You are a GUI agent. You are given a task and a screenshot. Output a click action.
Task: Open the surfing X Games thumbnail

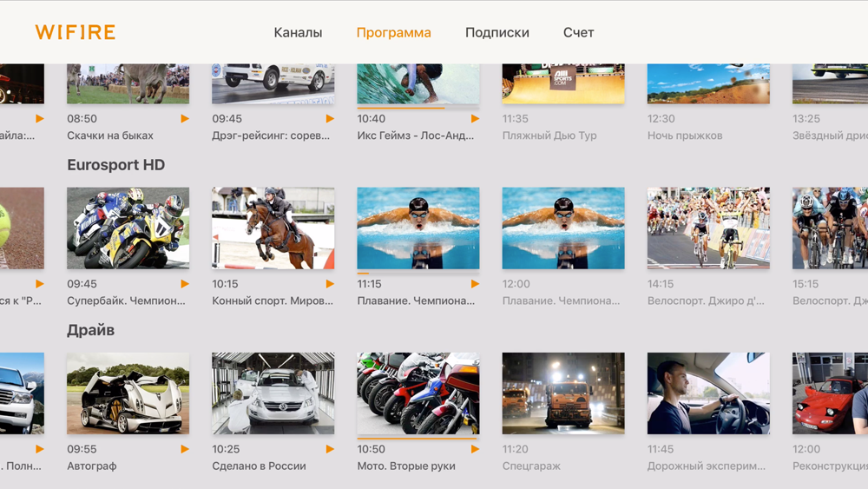(x=418, y=83)
